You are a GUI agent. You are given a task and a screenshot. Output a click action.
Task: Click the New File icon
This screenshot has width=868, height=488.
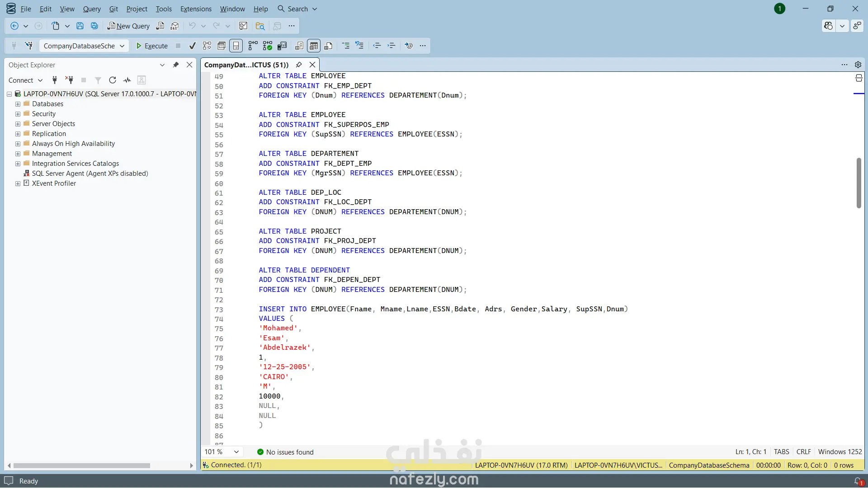pos(56,26)
